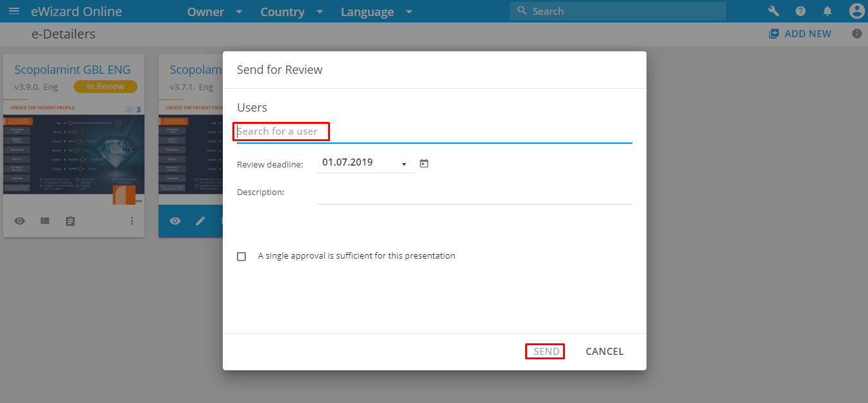Click the eye preview icon on second card
Viewport: 868px width, 403px height.
click(175, 221)
